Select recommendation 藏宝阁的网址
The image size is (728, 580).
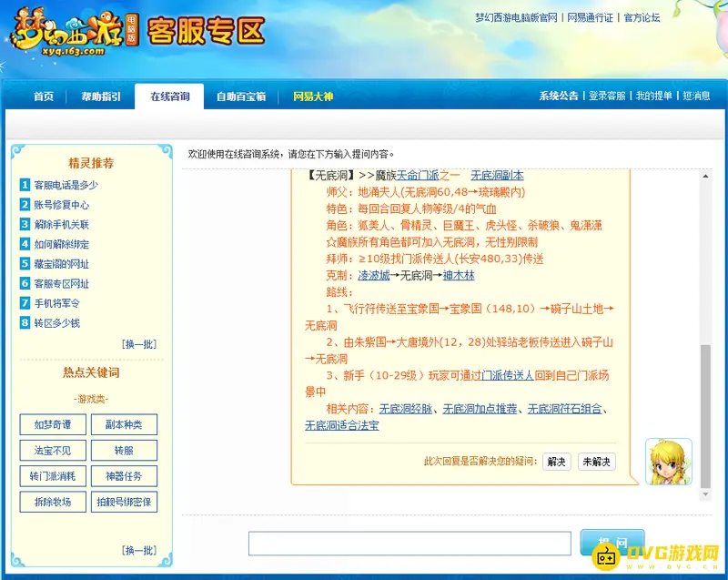coord(61,264)
